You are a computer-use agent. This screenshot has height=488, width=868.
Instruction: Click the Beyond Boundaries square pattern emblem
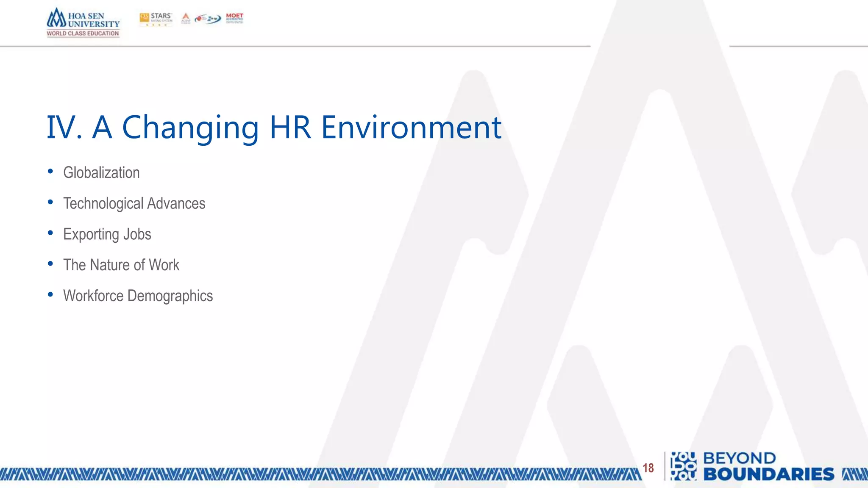(x=683, y=466)
